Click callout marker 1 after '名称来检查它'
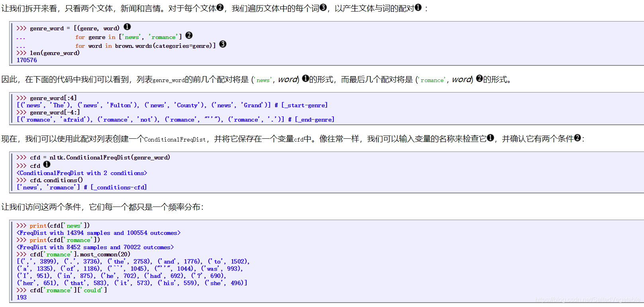Image resolution: width=644 pixels, height=307 pixels. pyautogui.click(x=490, y=138)
